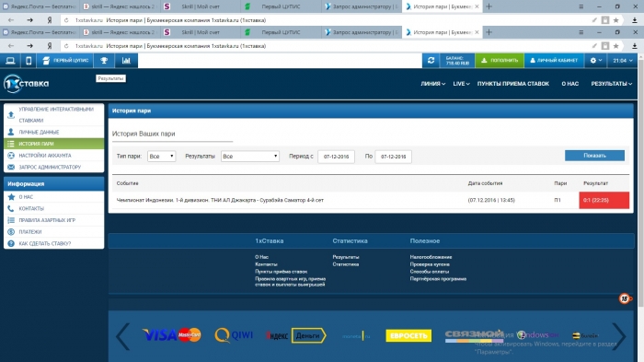The image size is (644, 362).
Task: Open the mobile version phone icon
Action: pyautogui.click(x=29, y=61)
